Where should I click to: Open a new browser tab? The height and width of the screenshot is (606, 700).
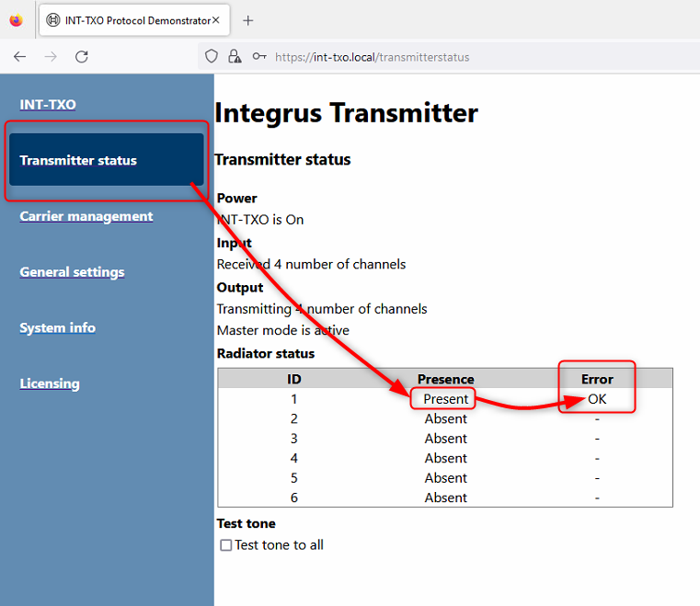tap(247, 20)
